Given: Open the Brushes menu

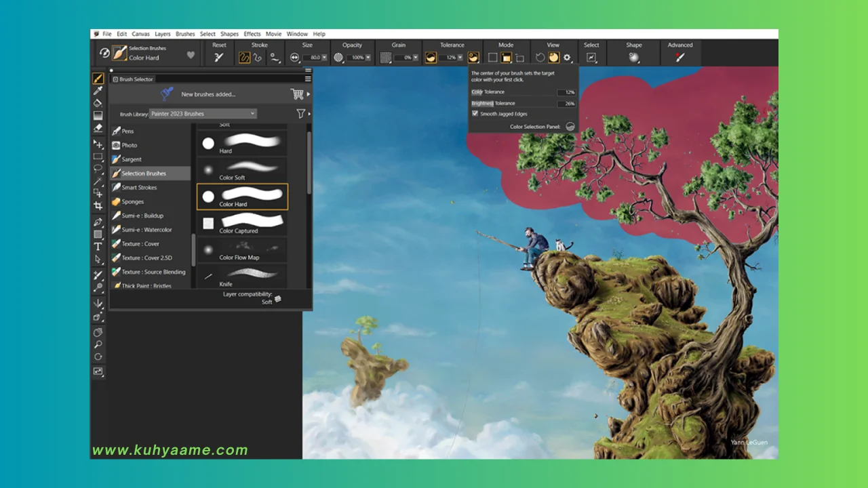Looking at the screenshot, I should (185, 34).
